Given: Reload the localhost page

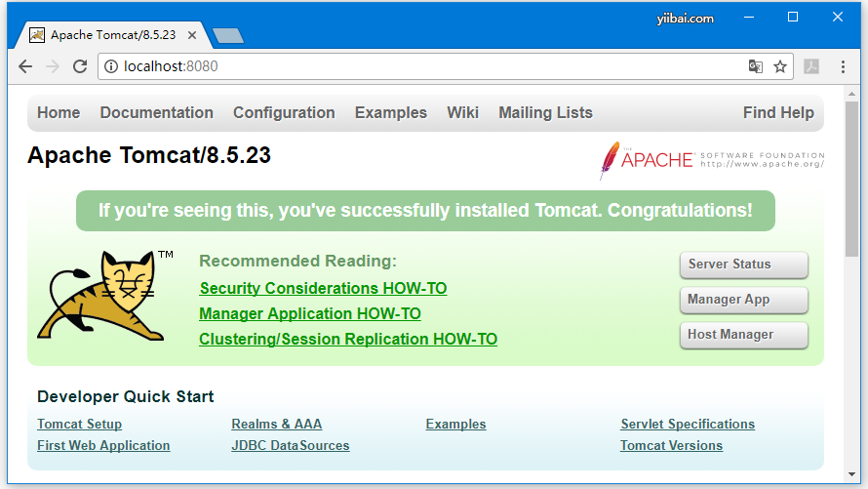Looking at the screenshot, I should [80, 66].
